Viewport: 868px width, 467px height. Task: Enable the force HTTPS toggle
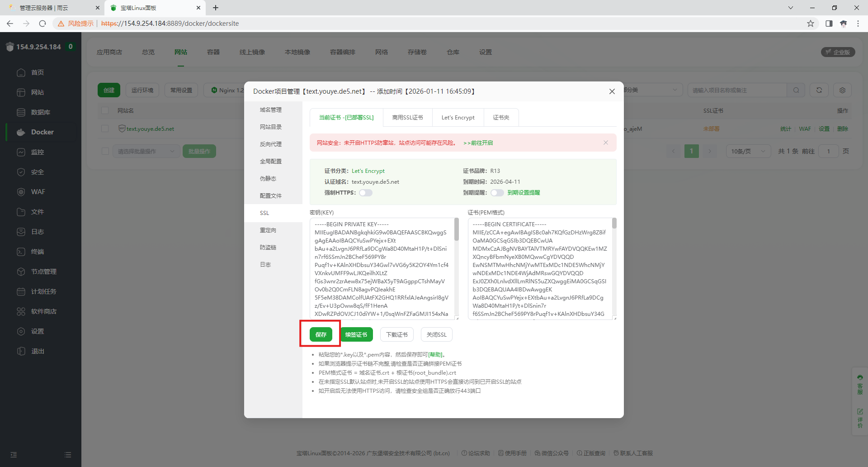[366, 193]
